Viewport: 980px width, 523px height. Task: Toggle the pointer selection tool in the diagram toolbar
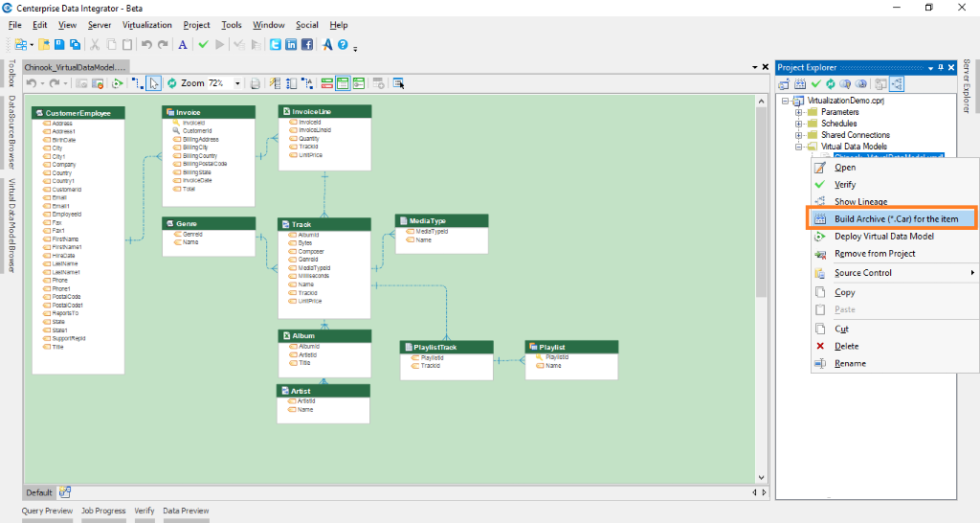click(x=153, y=83)
